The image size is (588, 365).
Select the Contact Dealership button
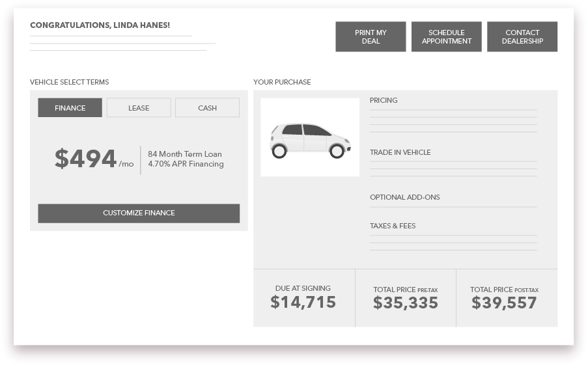522,36
